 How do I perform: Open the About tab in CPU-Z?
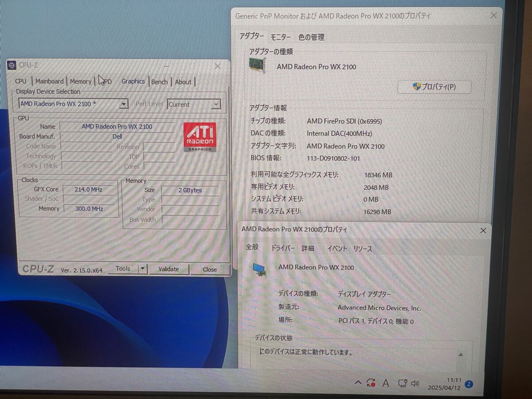[x=183, y=82]
